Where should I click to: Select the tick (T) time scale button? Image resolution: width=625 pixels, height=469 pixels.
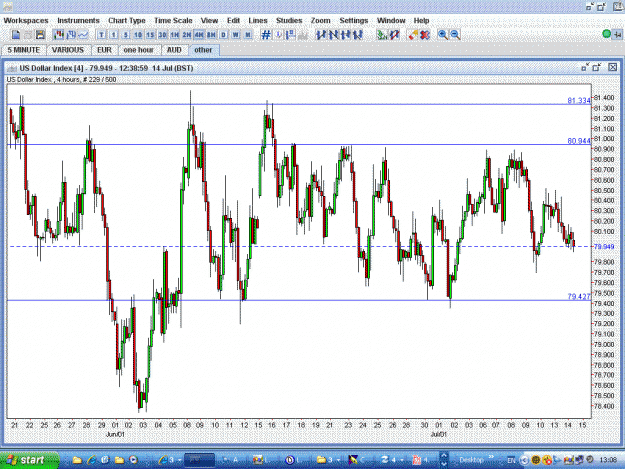pyautogui.click(x=101, y=35)
